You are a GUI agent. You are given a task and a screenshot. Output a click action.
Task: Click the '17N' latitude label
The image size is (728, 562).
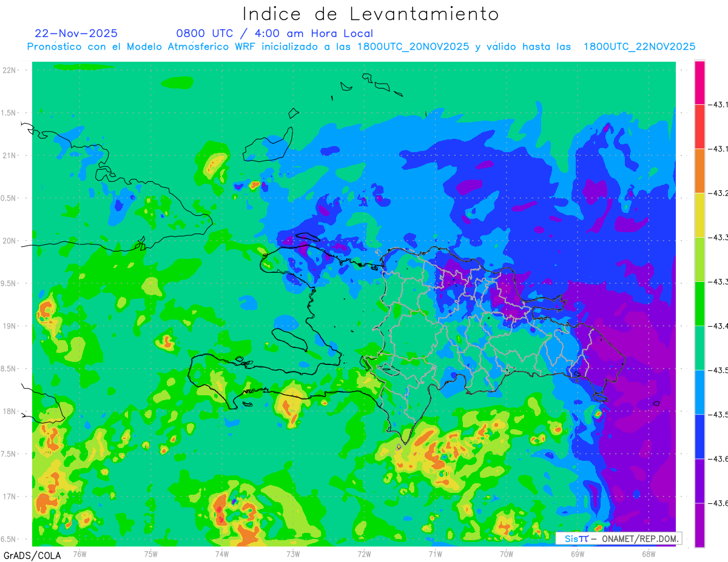click(9, 497)
